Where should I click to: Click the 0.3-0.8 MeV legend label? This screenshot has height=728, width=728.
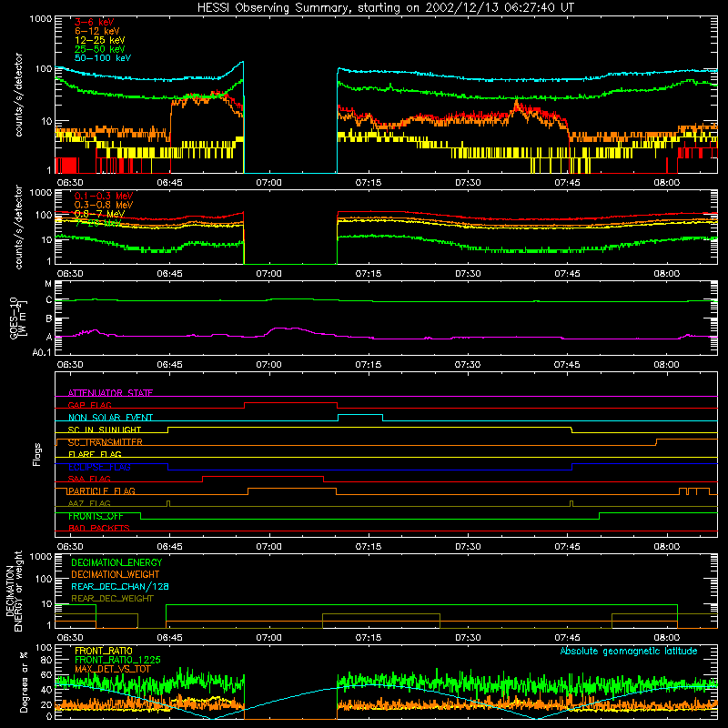pyautogui.click(x=104, y=205)
